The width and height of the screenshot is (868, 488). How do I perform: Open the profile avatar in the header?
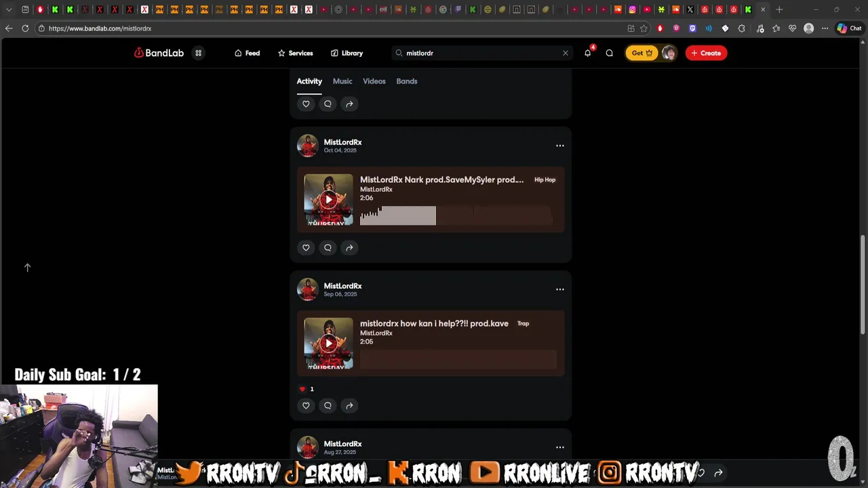click(669, 53)
